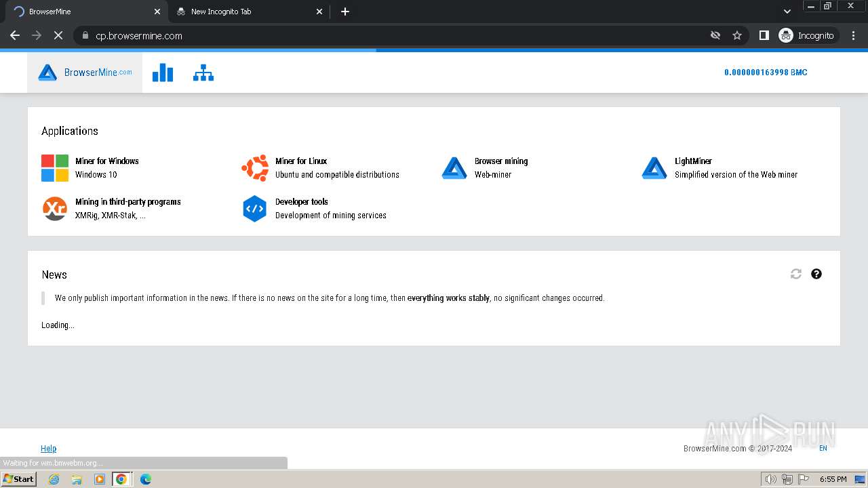
Task: Click the Developer tools hexagon icon
Action: point(255,209)
